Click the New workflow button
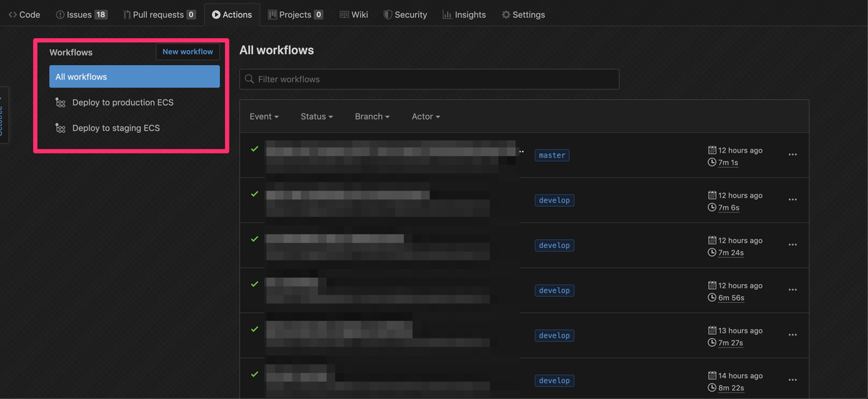This screenshot has height=399, width=868. [x=188, y=51]
